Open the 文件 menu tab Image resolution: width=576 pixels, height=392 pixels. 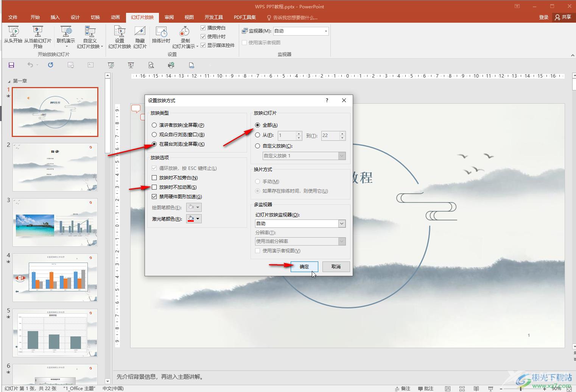point(13,17)
